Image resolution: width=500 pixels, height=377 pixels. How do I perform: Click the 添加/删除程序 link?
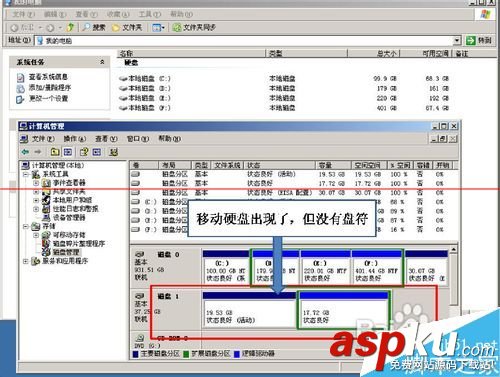[x=50, y=88]
